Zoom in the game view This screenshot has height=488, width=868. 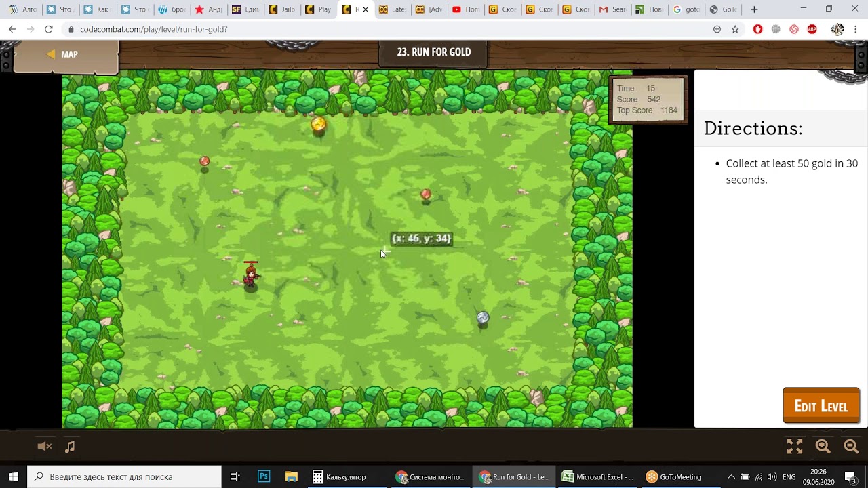823,446
